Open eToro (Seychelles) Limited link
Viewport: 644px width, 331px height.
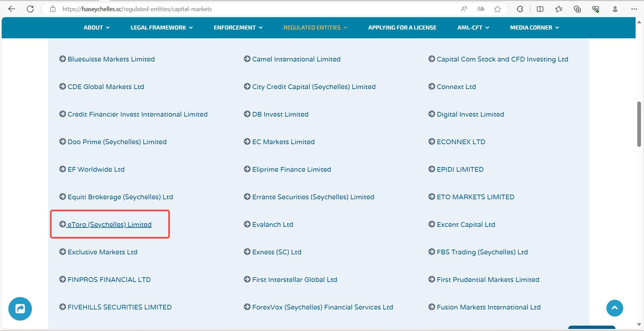pos(109,224)
